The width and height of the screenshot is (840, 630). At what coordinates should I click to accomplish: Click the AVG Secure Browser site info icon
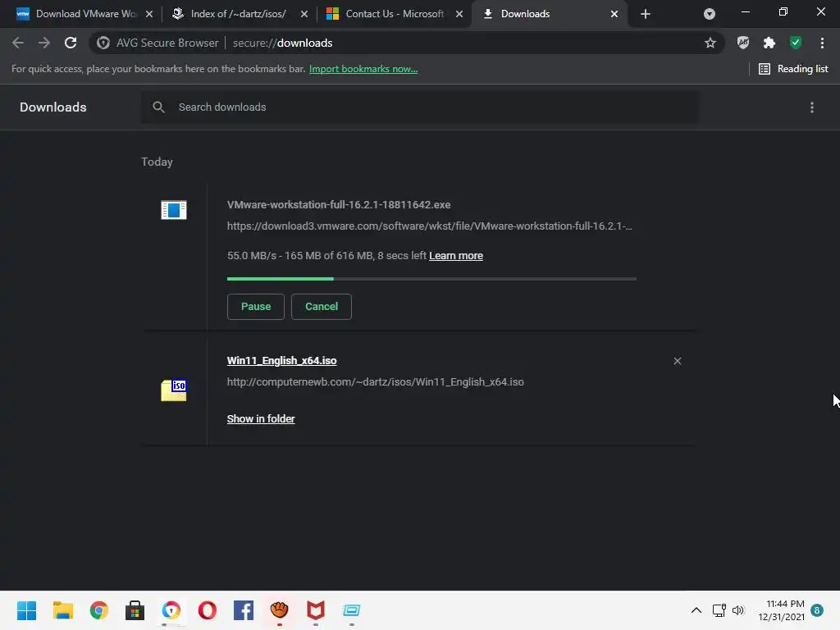[103, 43]
